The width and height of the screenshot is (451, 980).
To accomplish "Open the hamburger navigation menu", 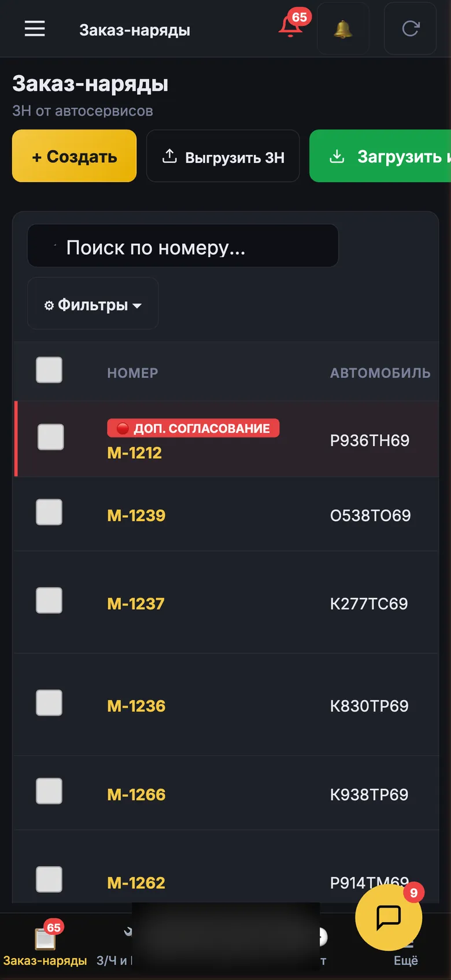I will (x=35, y=29).
